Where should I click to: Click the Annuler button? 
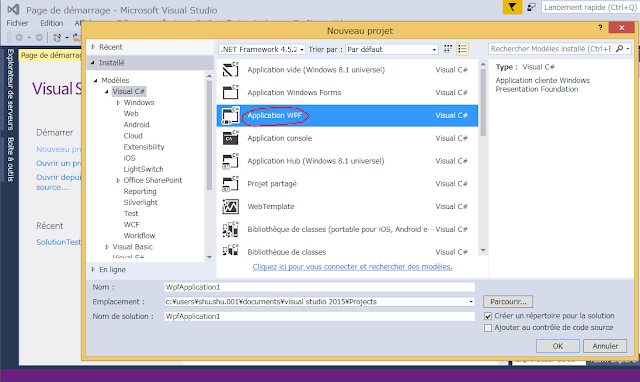[x=605, y=346]
